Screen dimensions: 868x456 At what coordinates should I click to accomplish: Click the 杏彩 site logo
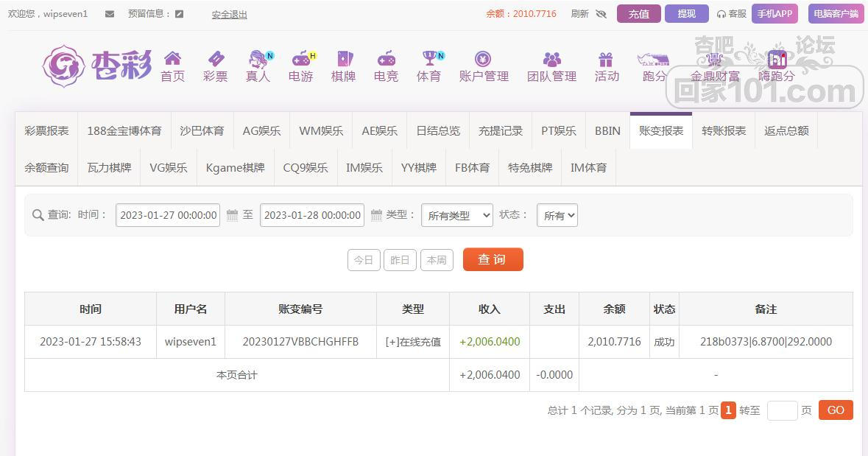(x=97, y=66)
